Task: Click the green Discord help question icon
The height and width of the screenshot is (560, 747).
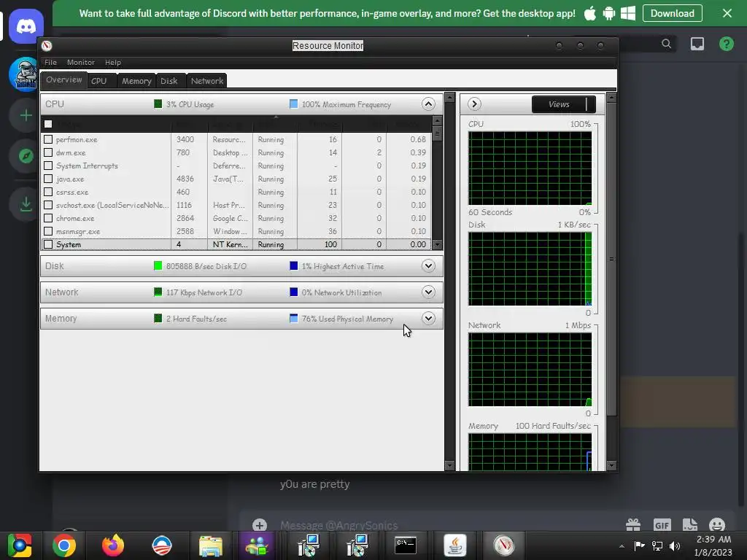Action: [726, 44]
